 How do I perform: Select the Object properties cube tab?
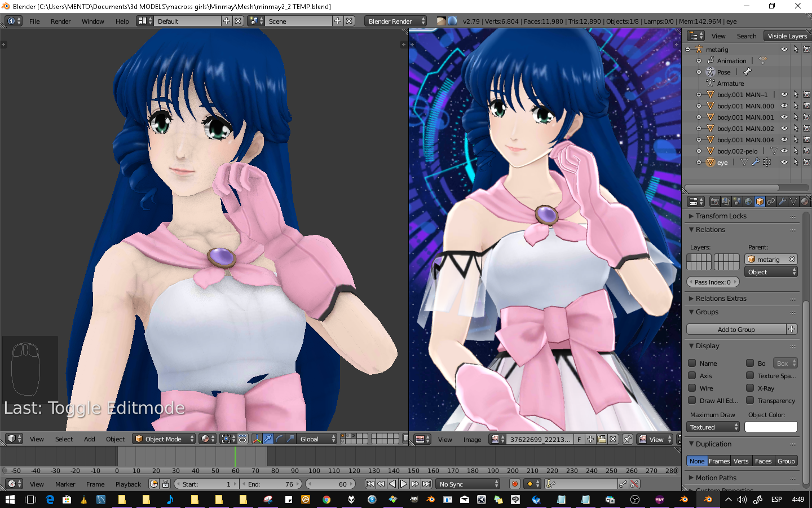[760, 202]
